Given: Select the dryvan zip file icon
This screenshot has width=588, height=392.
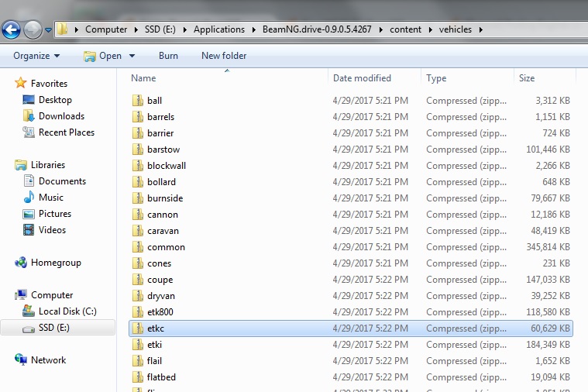Looking at the screenshot, I should pos(138,296).
